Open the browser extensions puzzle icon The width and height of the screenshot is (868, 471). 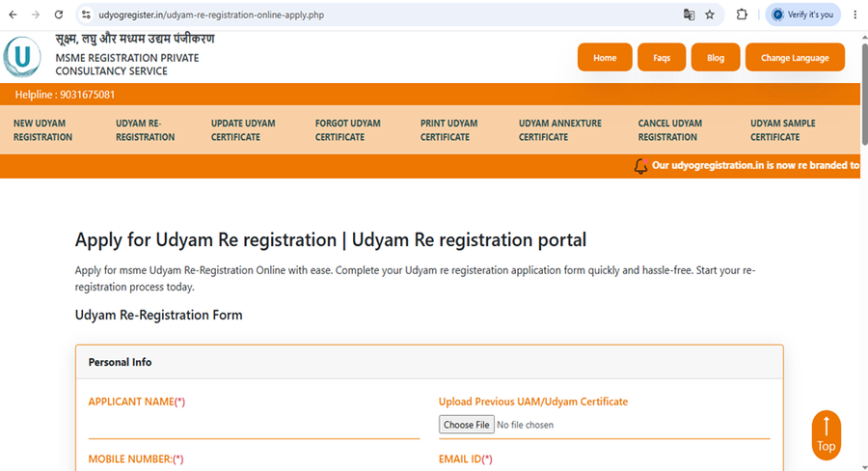742,15
